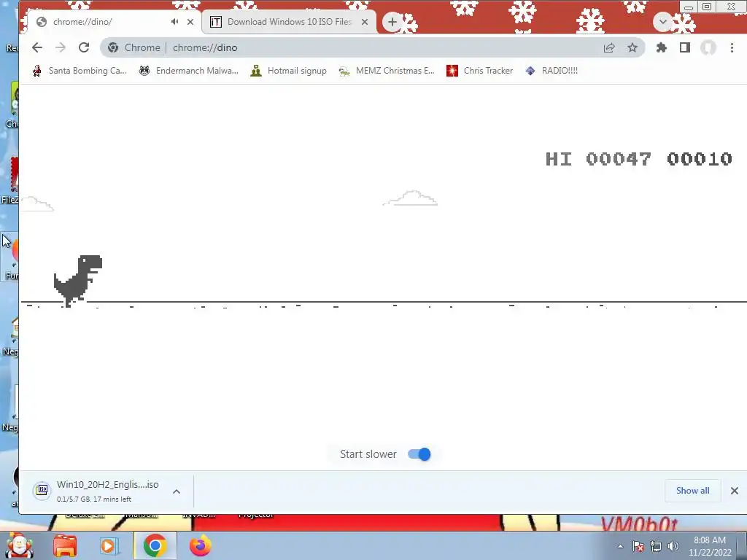Open Firefox from the taskbar
Viewport: 747px width, 560px height.
tap(200, 545)
